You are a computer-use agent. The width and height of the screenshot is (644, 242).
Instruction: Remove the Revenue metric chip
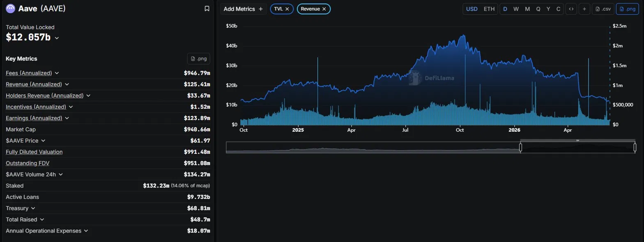coord(324,9)
